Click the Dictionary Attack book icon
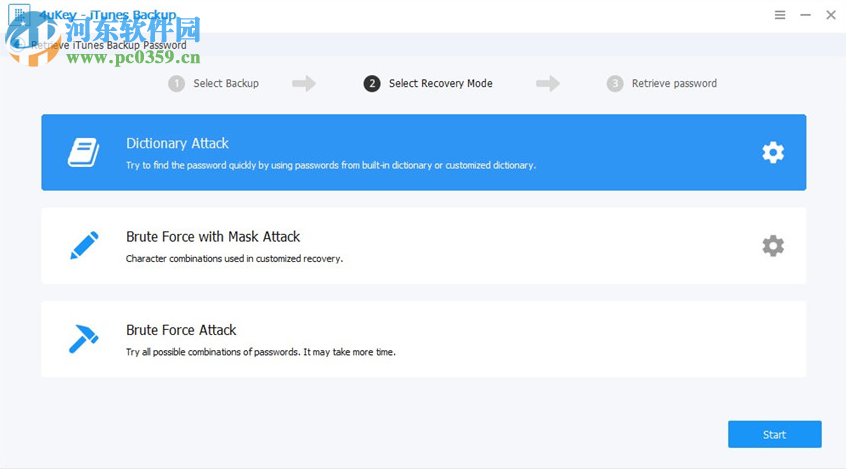This screenshot has width=846, height=474. point(84,153)
